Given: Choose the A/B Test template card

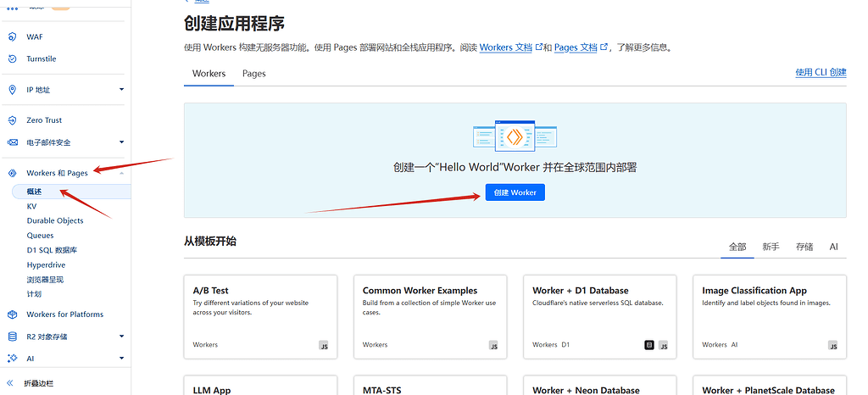Looking at the screenshot, I should coord(260,317).
